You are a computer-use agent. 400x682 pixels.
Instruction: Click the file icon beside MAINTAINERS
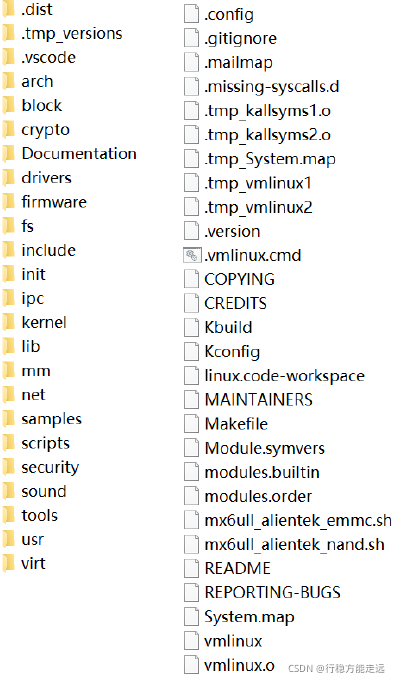(191, 400)
